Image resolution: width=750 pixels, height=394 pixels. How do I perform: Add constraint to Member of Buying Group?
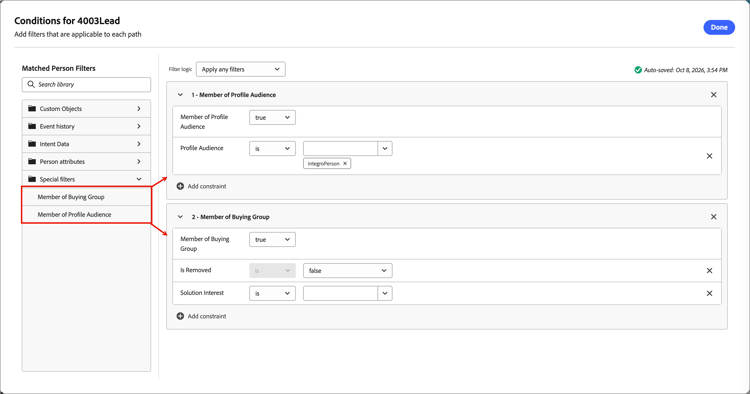tap(201, 316)
